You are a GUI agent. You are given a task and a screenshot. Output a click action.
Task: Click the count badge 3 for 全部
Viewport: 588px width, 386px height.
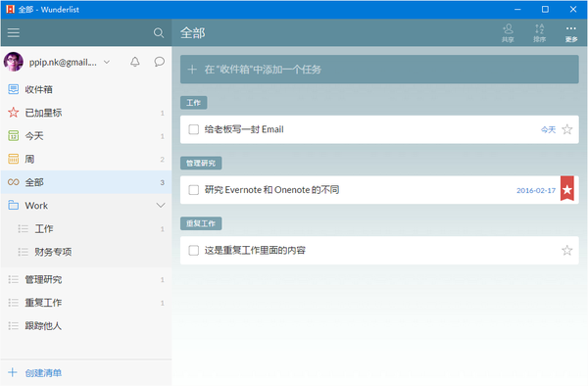pyautogui.click(x=162, y=182)
